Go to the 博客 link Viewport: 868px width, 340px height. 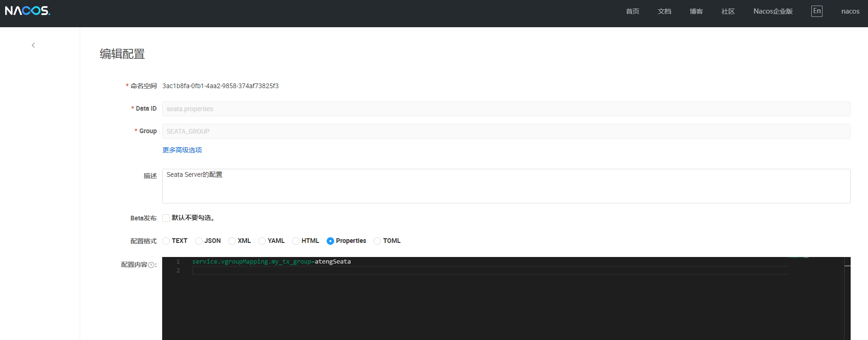pos(696,11)
